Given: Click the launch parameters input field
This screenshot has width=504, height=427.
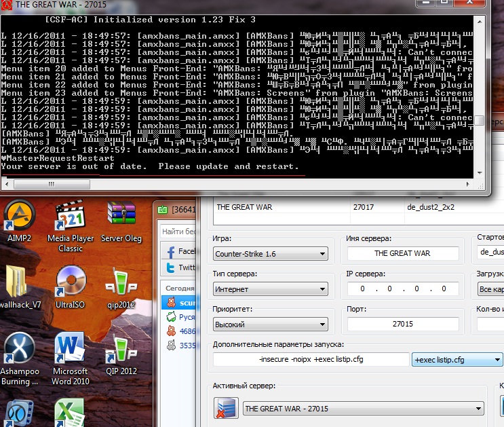Looking at the screenshot, I should pyautogui.click(x=311, y=359).
